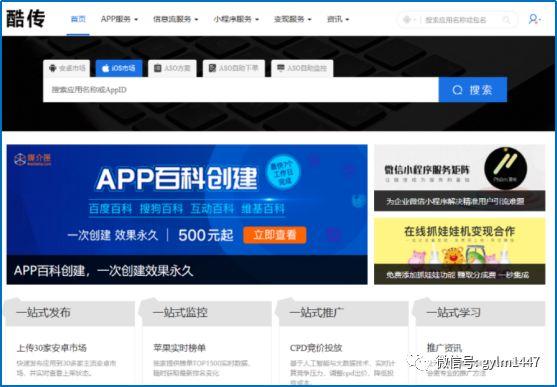Screen dimensions: 557x387
Task: Expand the 信息流服务 dropdown menu
Action: tap(175, 19)
